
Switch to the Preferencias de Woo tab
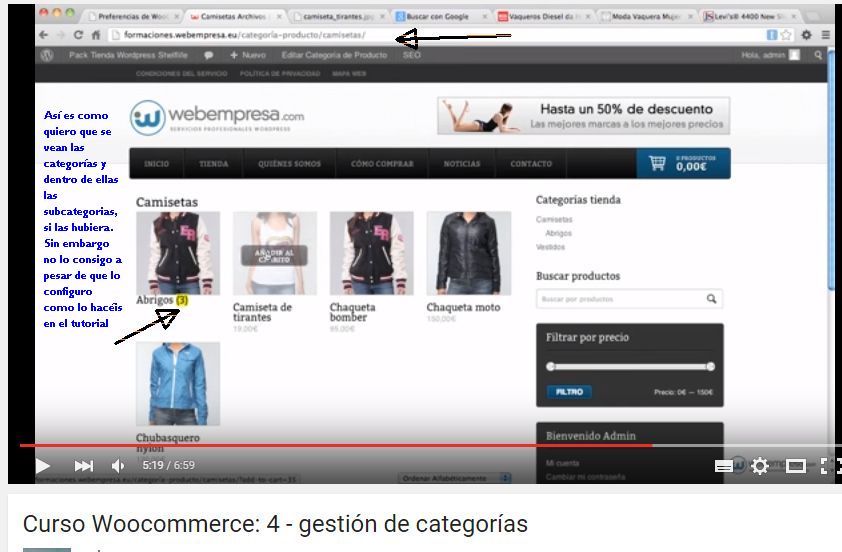[133, 17]
